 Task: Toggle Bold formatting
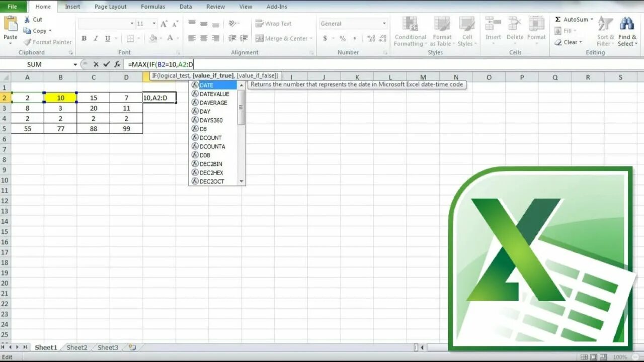coord(84,39)
